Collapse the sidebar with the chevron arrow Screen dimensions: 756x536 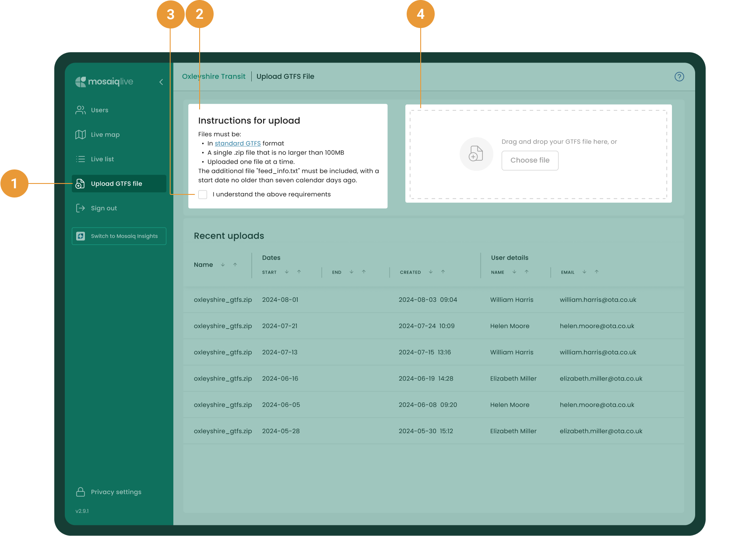pyautogui.click(x=161, y=82)
